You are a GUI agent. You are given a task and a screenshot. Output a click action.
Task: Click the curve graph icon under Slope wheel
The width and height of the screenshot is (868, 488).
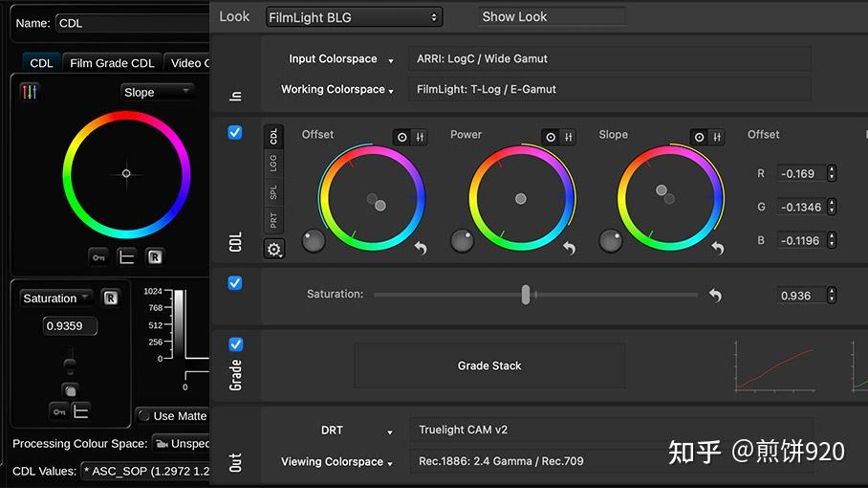pos(127,257)
